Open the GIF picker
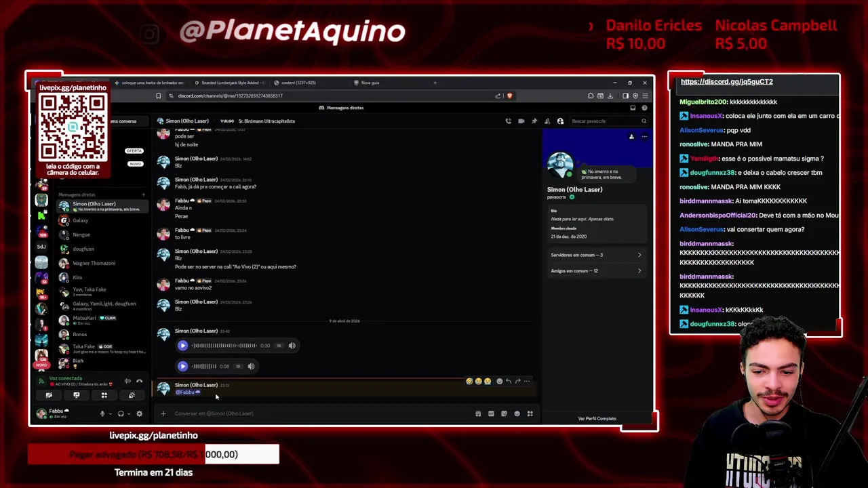 tap(491, 413)
